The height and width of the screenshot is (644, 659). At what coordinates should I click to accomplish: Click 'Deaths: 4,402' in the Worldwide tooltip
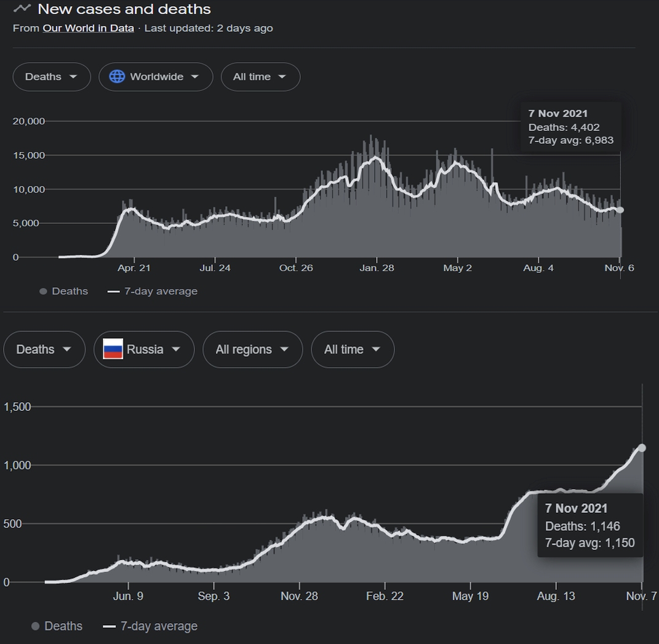coord(564,127)
